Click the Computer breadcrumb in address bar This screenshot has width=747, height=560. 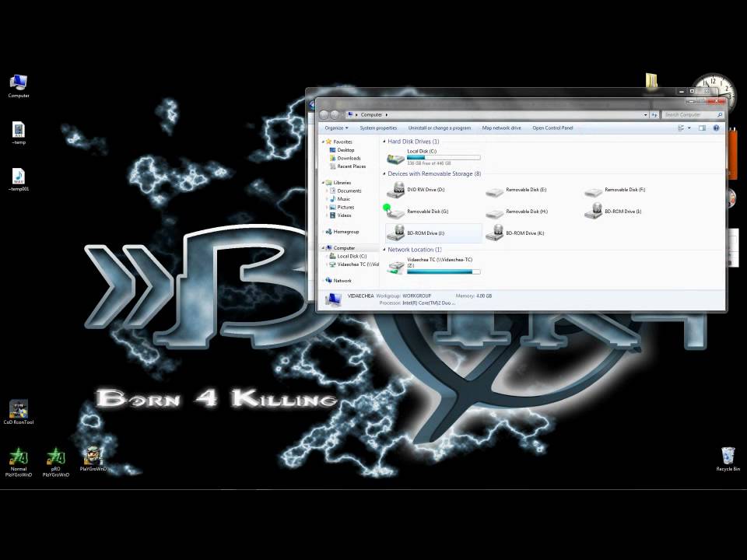pyautogui.click(x=371, y=115)
